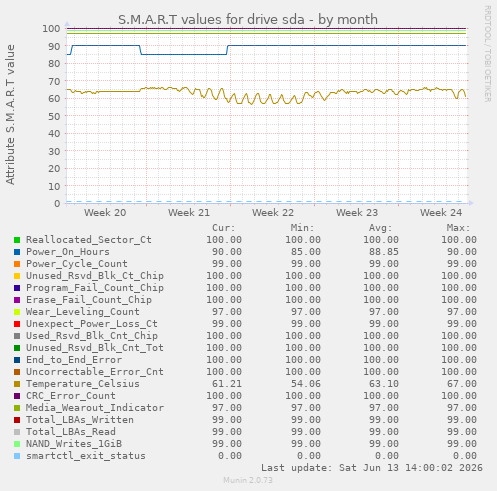Click the Unused_Rsvd_Blk_Ct_Chip yellow swatch
The width and height of the screenshot is (497, 491).
click(x=17, y=276)
